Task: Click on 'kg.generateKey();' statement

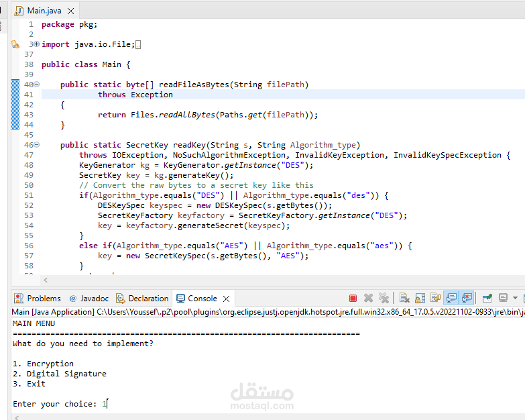Action: (194, 175)
